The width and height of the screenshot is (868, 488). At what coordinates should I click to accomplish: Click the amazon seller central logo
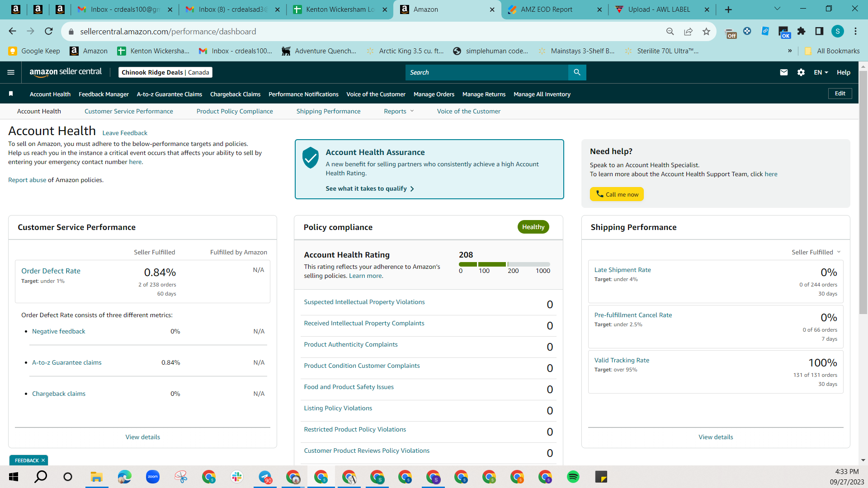coord(66,72)
